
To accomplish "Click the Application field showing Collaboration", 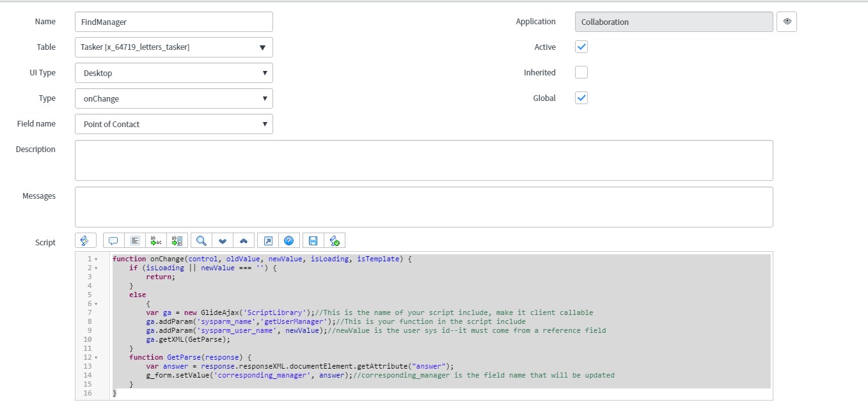I will coord(674,22).
